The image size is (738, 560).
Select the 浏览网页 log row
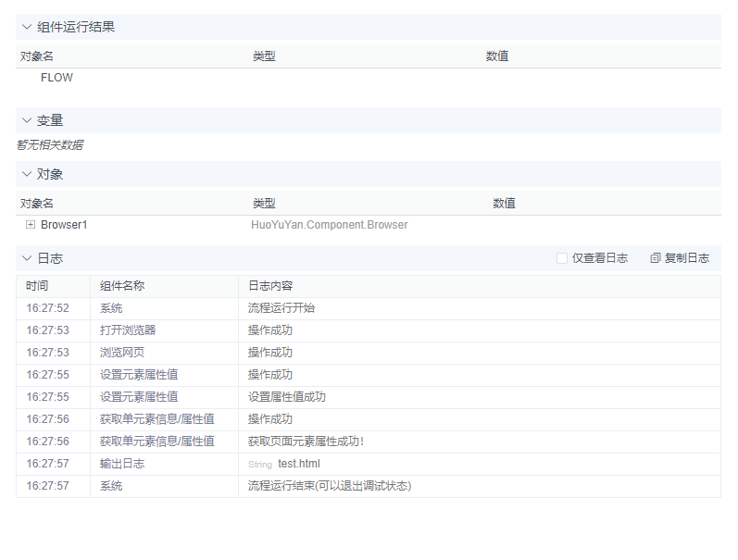122,353
